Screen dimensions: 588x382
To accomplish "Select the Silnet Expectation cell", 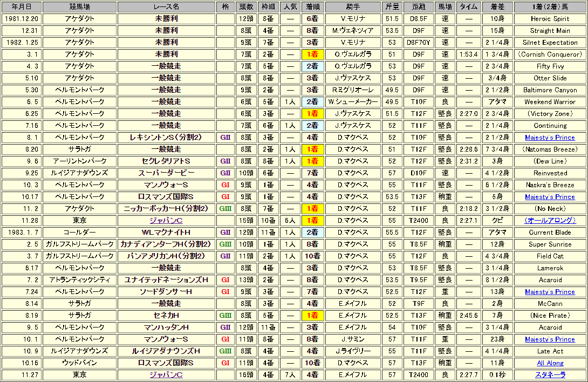I will (550, 43).
